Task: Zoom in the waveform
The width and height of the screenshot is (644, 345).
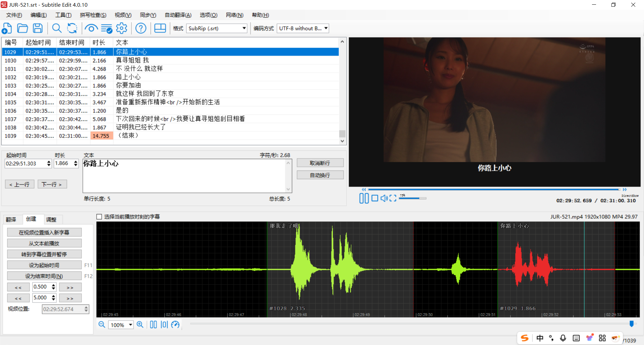Action: click(140, 325)
